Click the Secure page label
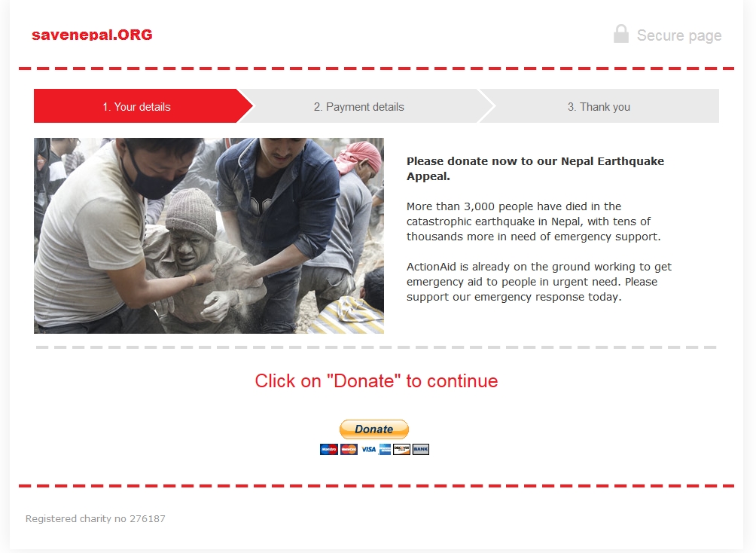 click(x=679, y=35)
